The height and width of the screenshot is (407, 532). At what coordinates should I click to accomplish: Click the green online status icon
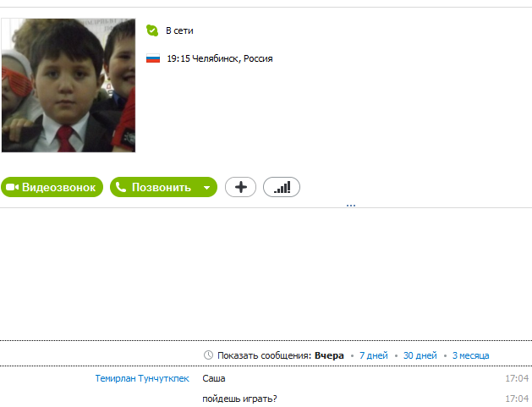pyautogui.click(x=152, y=30)
